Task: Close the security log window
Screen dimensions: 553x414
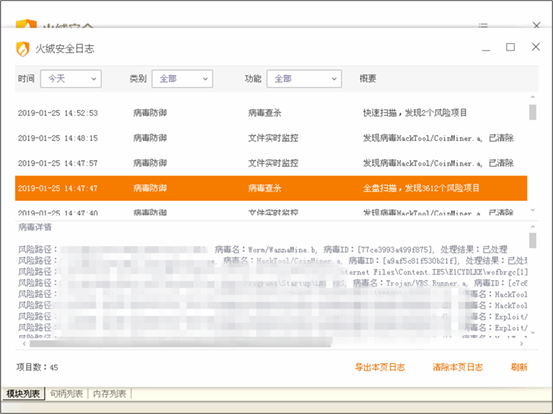Action: [x=536, y=47]
